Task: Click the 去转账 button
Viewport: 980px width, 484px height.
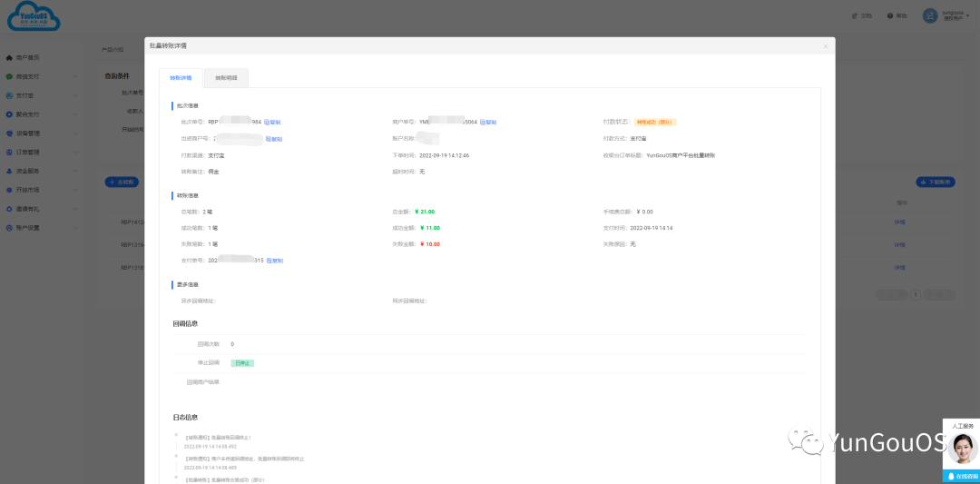Action: click(x=122, y=182)
